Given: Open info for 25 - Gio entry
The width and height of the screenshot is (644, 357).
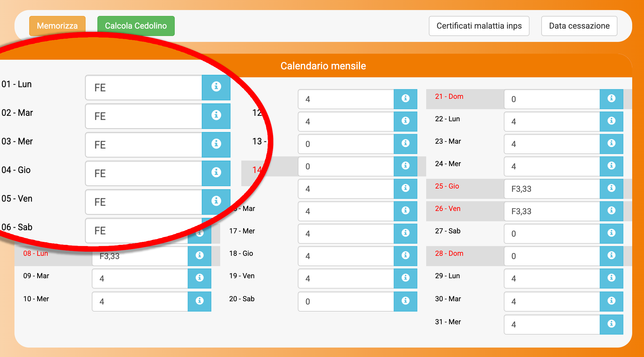Looking at the screenshot, I should coord(611,188).
